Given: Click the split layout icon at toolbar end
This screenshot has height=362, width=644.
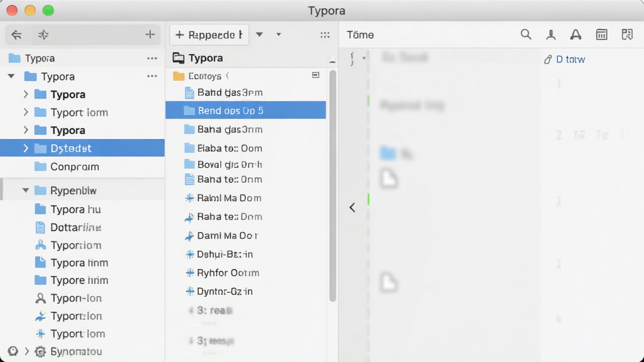Looking at the screenshot, I should click(x=627, y=35).
